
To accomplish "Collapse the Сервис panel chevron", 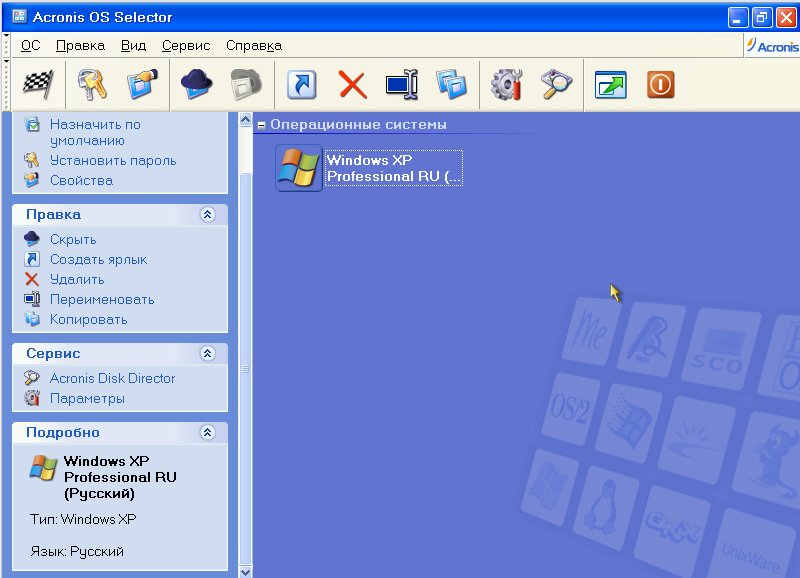I will click(207, 353).
